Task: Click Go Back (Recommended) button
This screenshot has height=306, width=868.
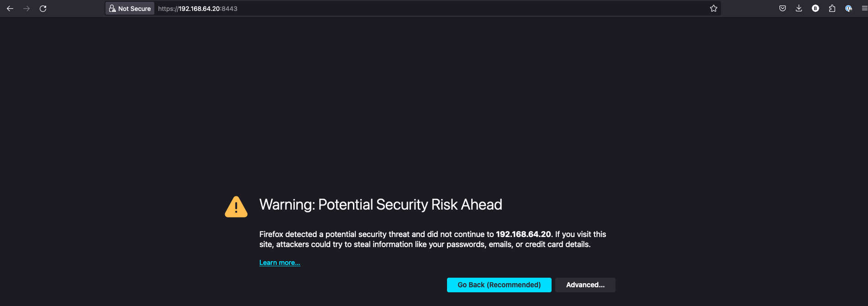Action: coord(499,285)
